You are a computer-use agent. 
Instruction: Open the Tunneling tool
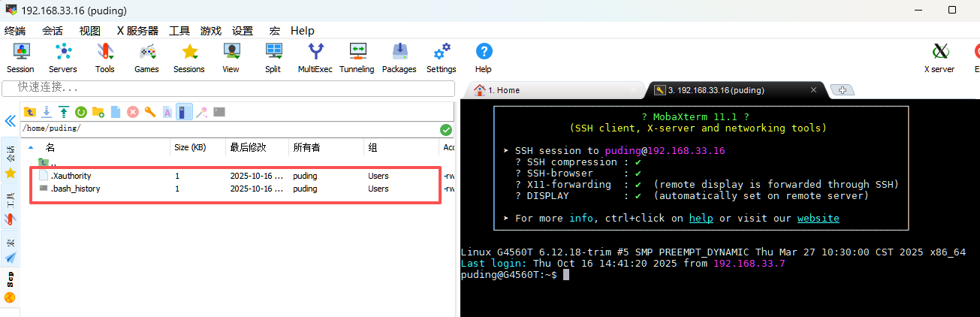pos(357,57)
